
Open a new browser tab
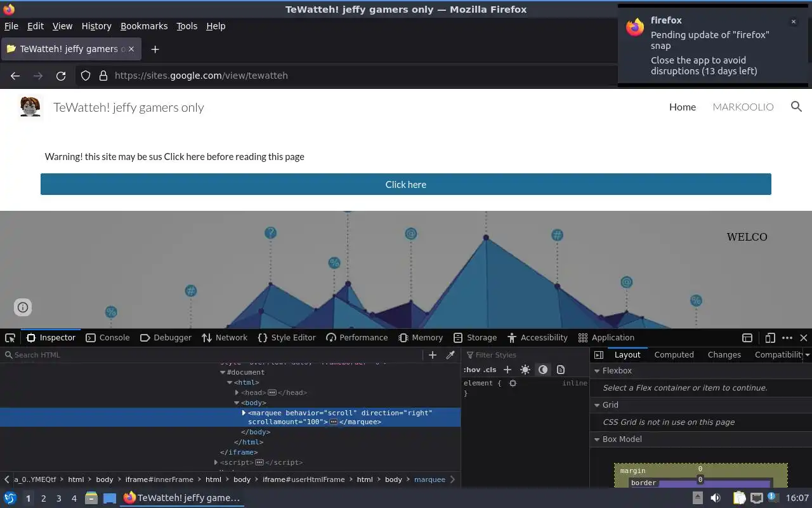[x=155, y=49]
